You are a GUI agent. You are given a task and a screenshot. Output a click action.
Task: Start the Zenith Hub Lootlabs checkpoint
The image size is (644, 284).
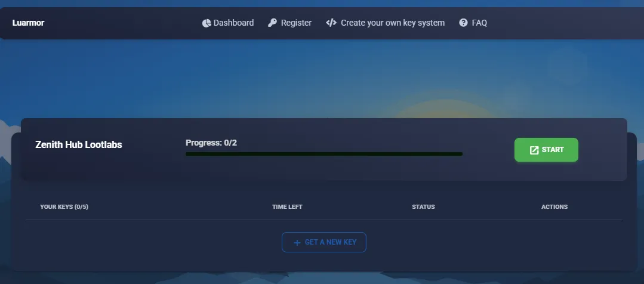pos(546,150)
